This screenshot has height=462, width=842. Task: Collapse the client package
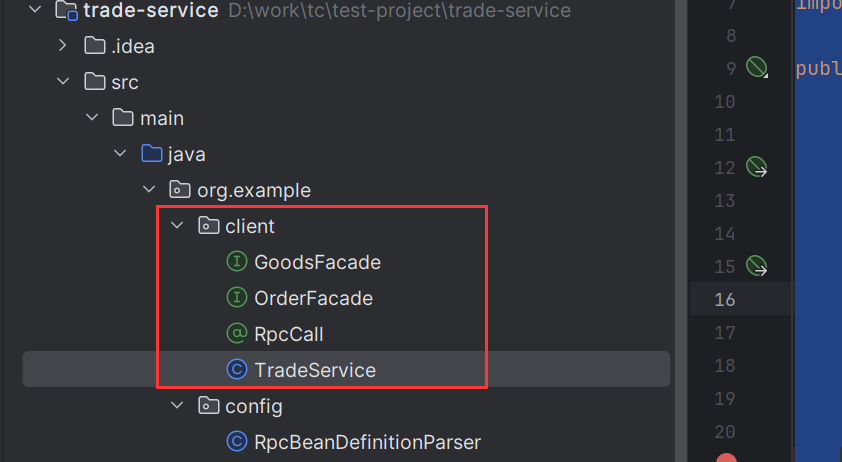(177, 226)
